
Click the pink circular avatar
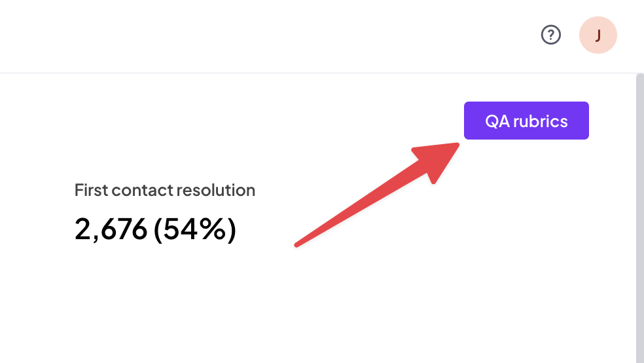pos(598,35)
